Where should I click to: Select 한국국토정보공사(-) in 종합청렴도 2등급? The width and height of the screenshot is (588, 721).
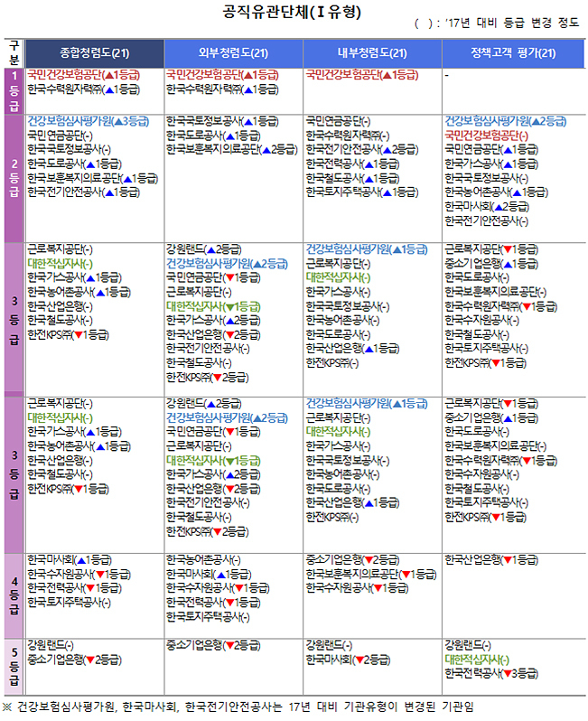point(69,149)
